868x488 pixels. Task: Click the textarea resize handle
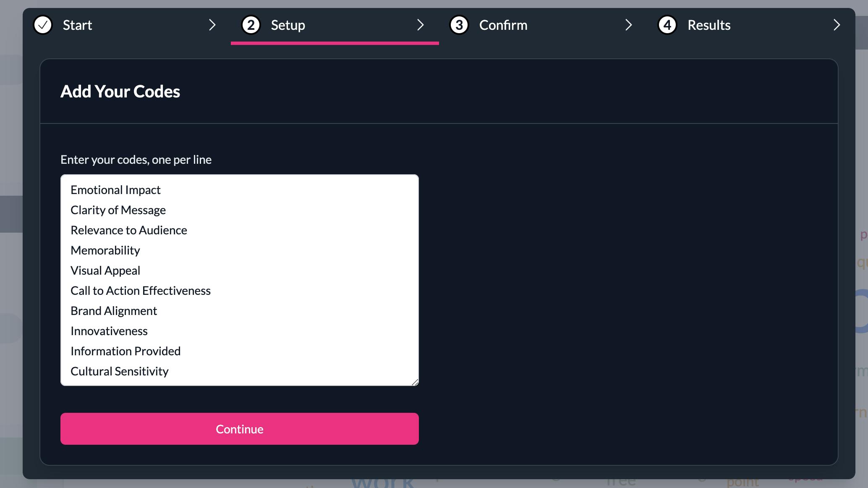tap(415, 381)
